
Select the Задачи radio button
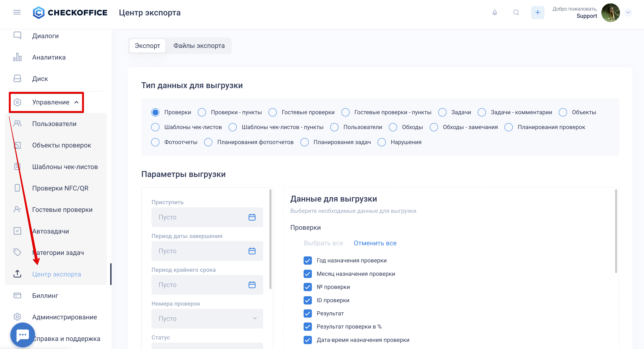442,112
